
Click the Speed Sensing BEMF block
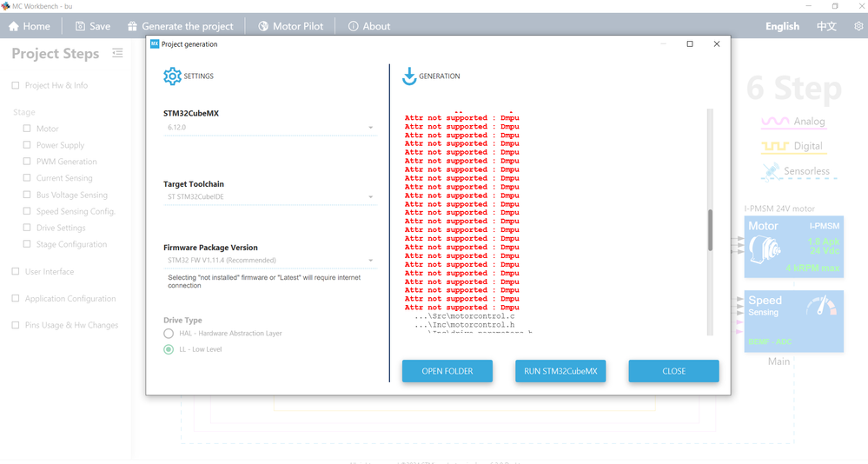pyautogui.click(x=794, y=321)
